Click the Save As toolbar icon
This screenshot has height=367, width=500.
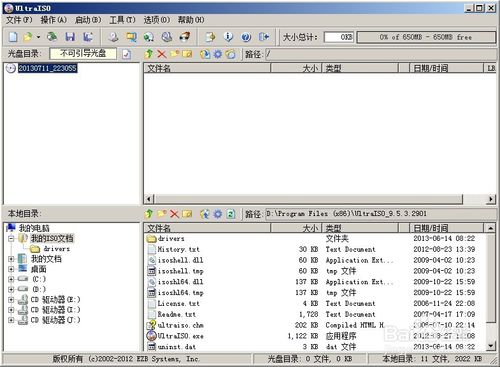(88, 37)
